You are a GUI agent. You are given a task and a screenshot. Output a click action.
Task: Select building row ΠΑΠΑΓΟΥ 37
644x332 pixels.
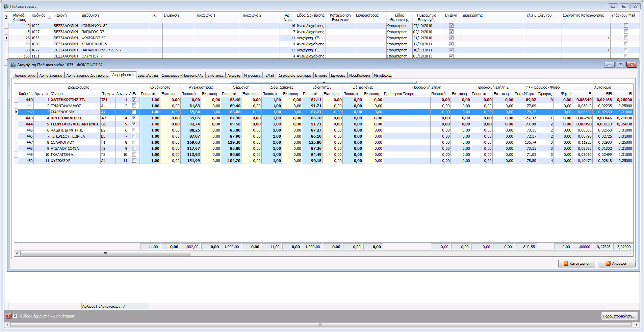322,32
